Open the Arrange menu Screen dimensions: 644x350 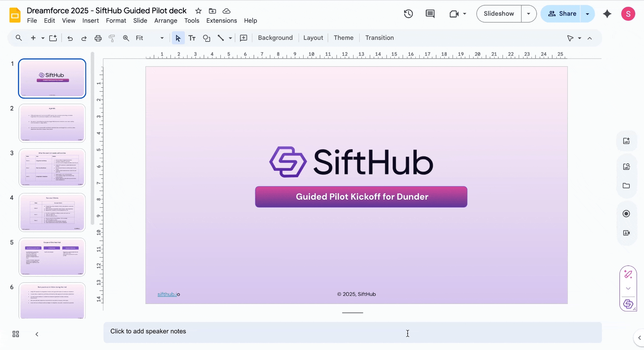(x=166, y=20)
